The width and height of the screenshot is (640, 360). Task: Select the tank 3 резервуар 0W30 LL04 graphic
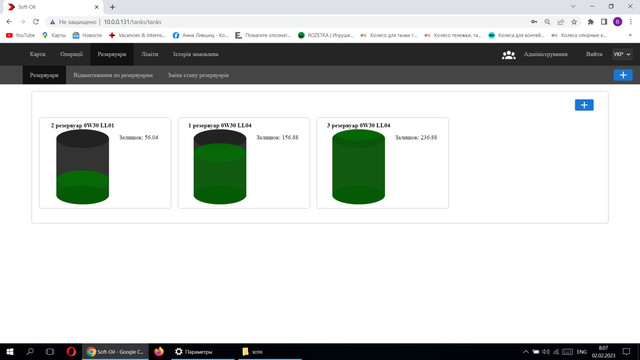(358, 167)
